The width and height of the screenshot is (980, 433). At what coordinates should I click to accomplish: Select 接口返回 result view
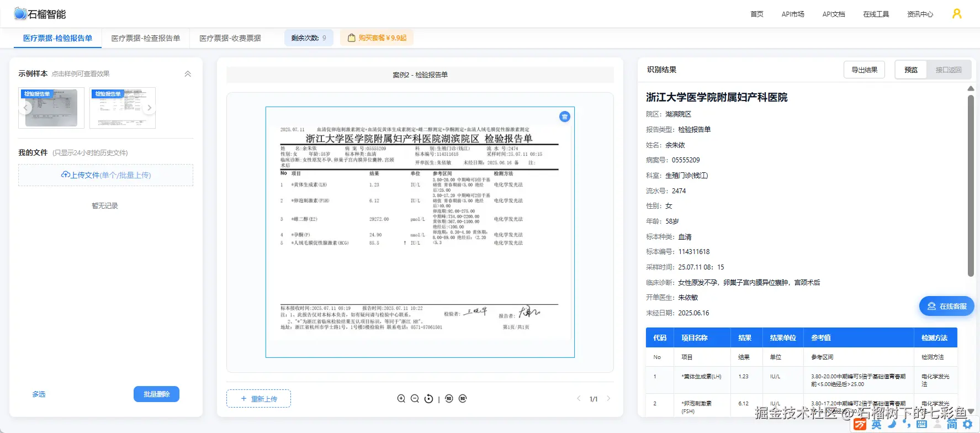click(948, 70)
